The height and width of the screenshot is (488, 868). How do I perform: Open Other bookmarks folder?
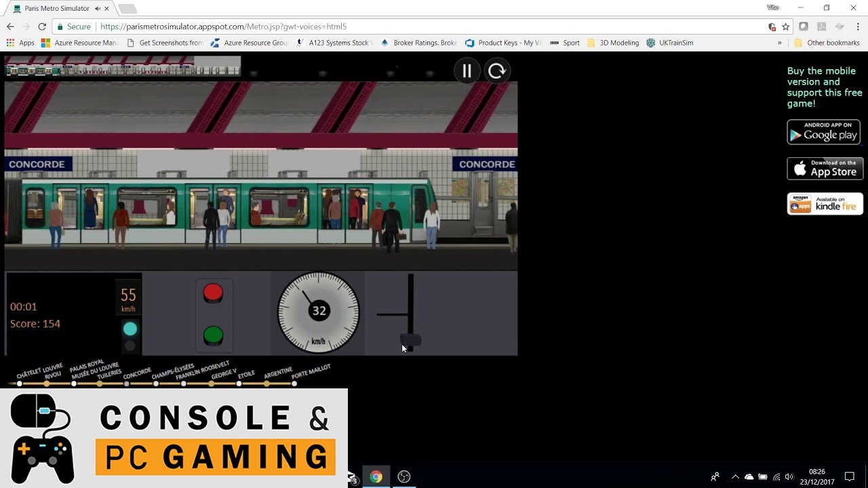click(827, 43)
